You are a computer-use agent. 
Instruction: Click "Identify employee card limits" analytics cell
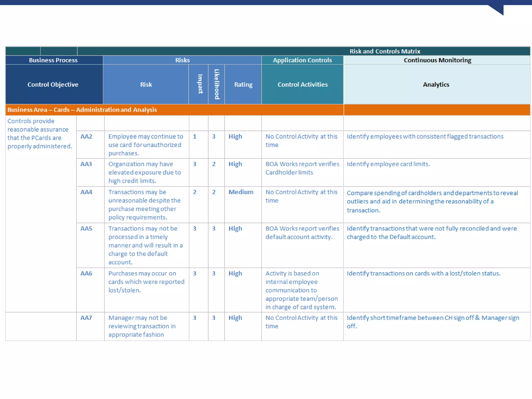388,164
